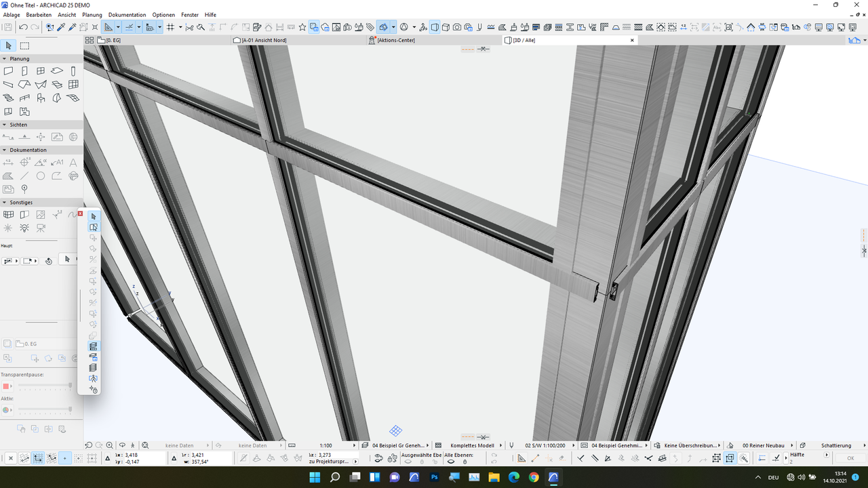Image resolution: width=868 pixels, height=488 pixels.
Task: Select the Window tool
Action: pos(41,70)
